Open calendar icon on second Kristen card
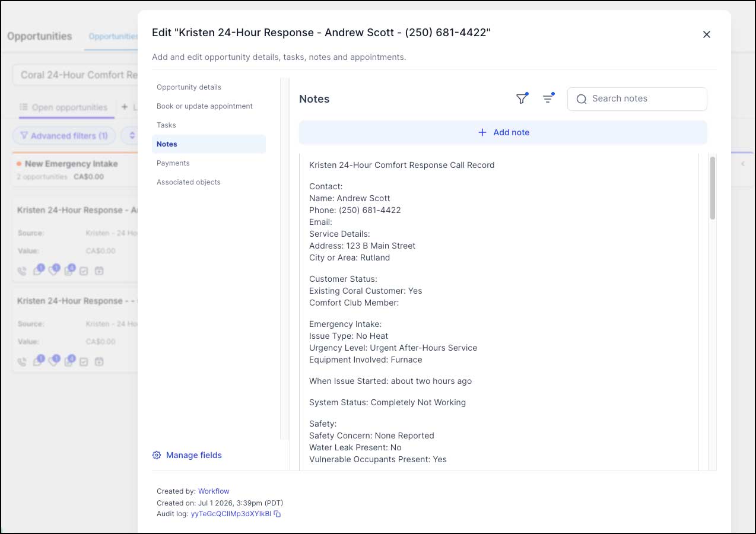 [99, 362]
